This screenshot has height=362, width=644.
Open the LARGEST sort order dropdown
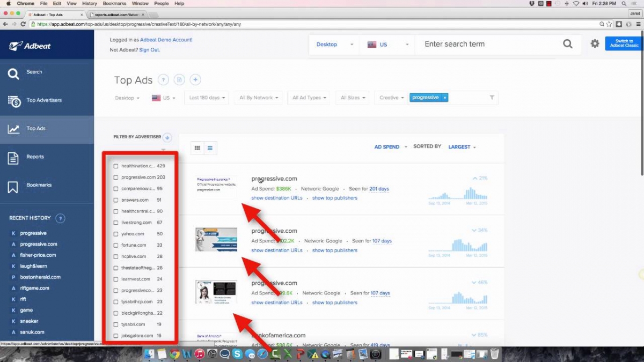(462, 147)
